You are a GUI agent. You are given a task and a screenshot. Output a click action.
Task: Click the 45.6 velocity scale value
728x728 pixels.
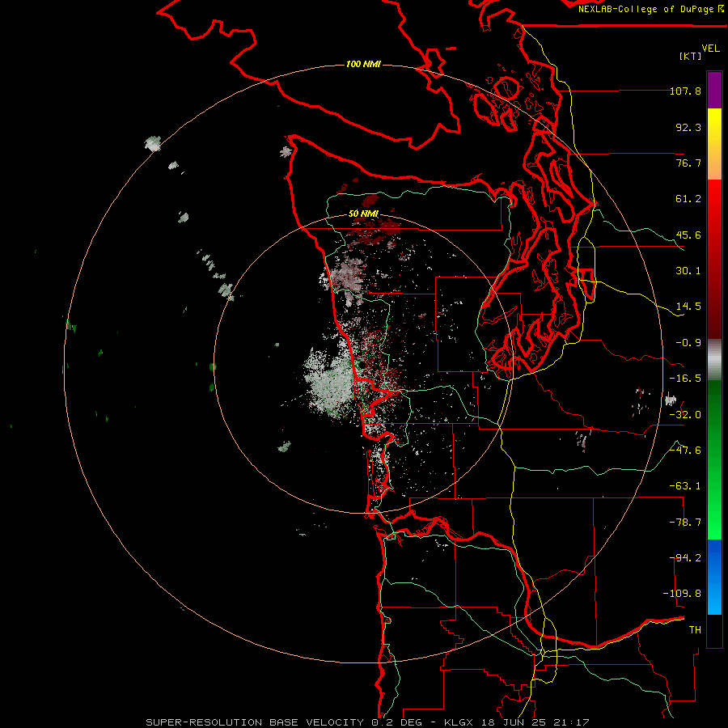pos(688,235)
